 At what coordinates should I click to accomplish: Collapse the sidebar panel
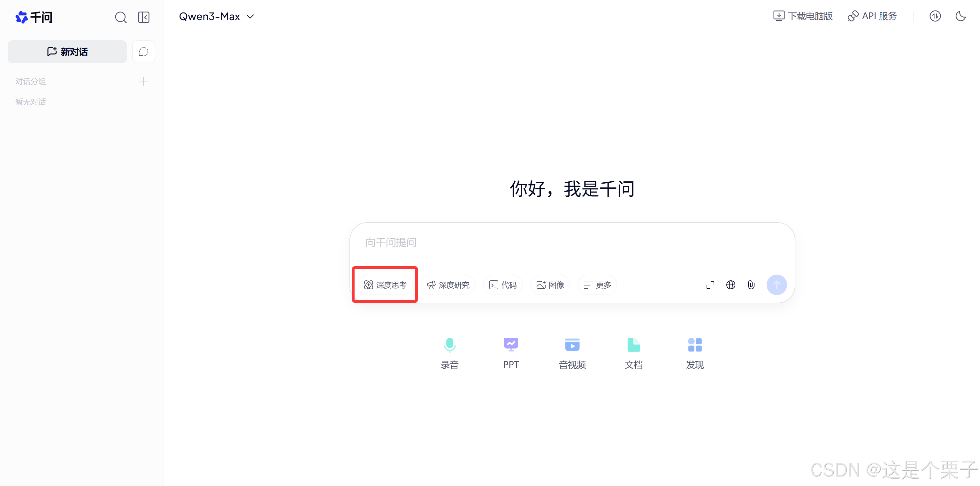coord(144,17)
